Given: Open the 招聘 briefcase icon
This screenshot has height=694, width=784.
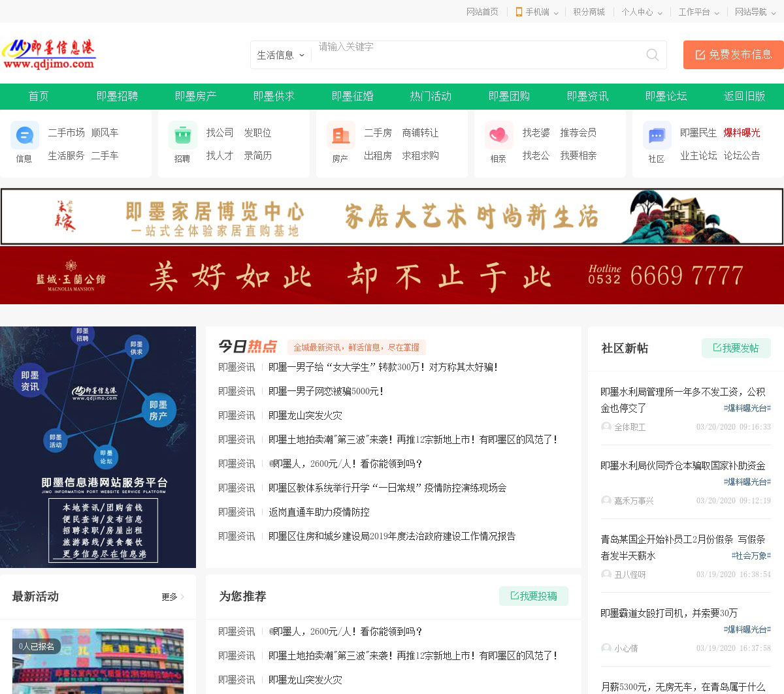Looking at the screenshot, I should pos(183,136).
